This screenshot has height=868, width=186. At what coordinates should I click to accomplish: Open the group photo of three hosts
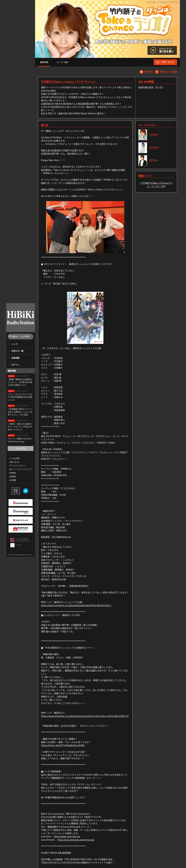coord(85,227)
